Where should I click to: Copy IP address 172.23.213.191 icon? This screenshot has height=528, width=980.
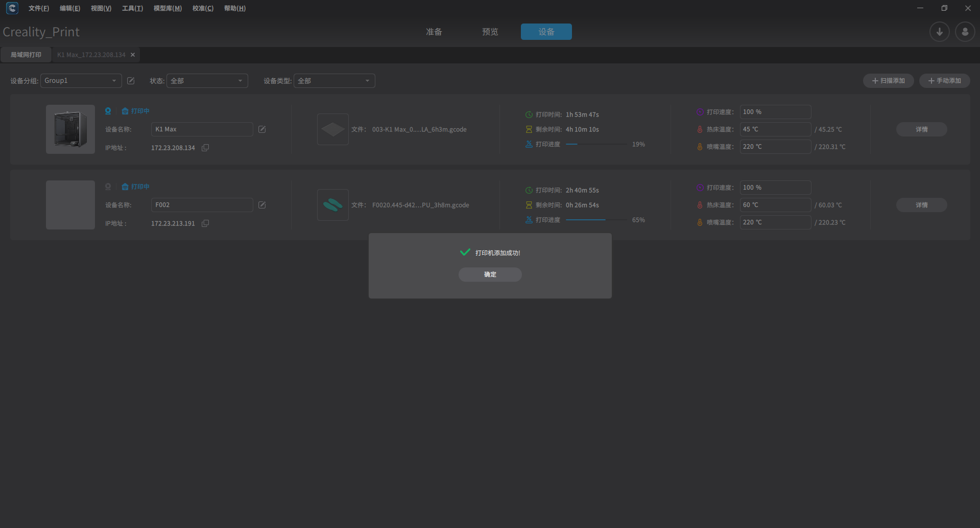205,223
